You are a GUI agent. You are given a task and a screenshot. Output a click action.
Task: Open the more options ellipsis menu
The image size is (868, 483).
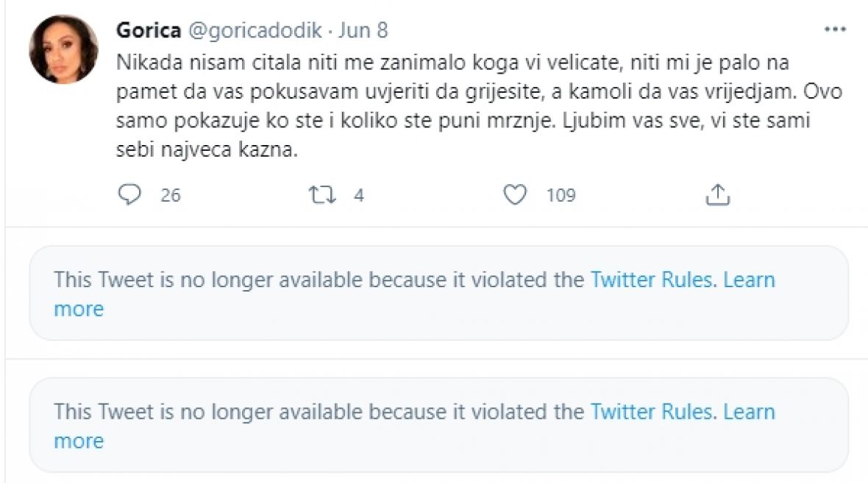836,30
